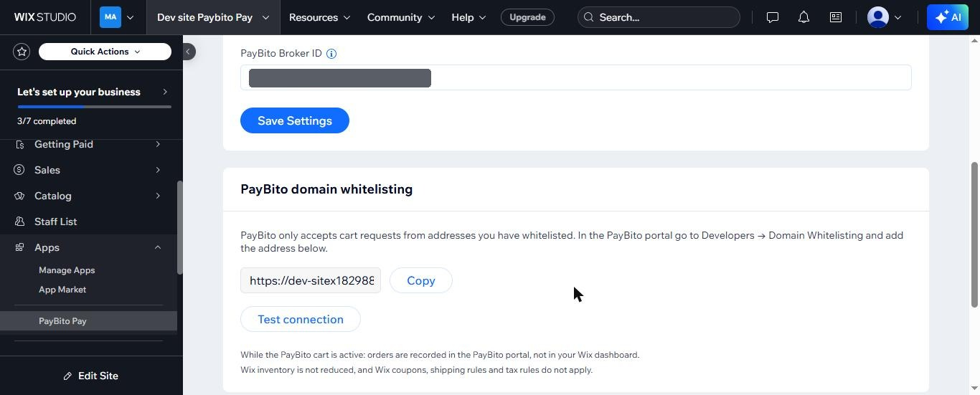Click the Edit Site button
Image resolution: width=980 pixels, height=395 pixels.
point(91,376)
